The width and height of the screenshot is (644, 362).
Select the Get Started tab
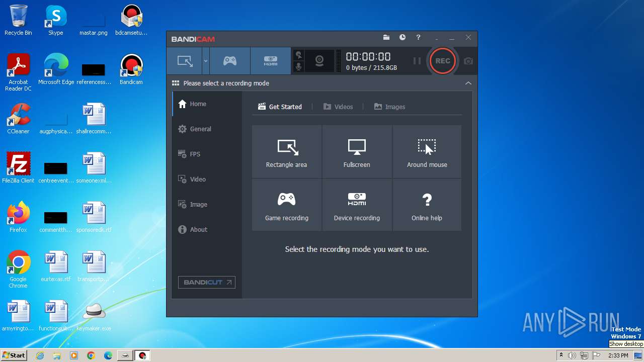tap(280, 107)
